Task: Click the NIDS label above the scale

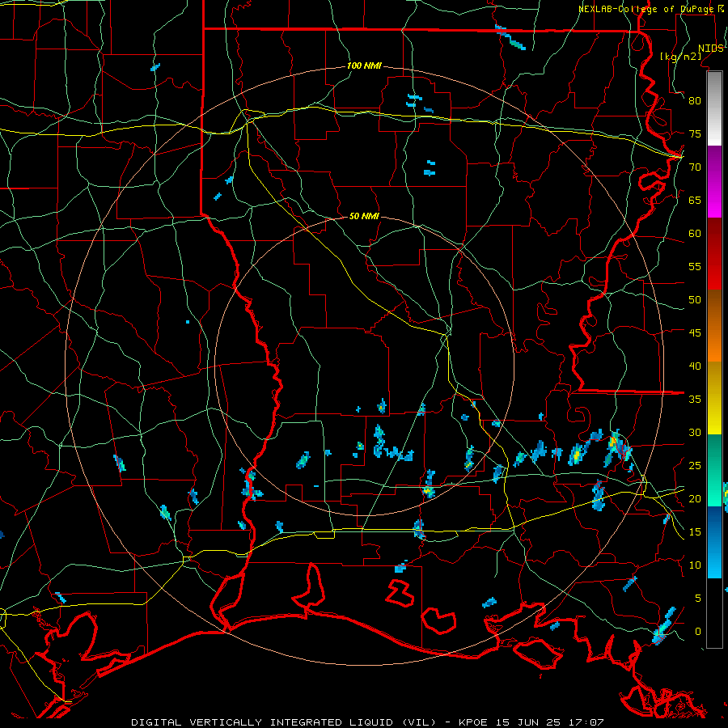Action: 711,49
